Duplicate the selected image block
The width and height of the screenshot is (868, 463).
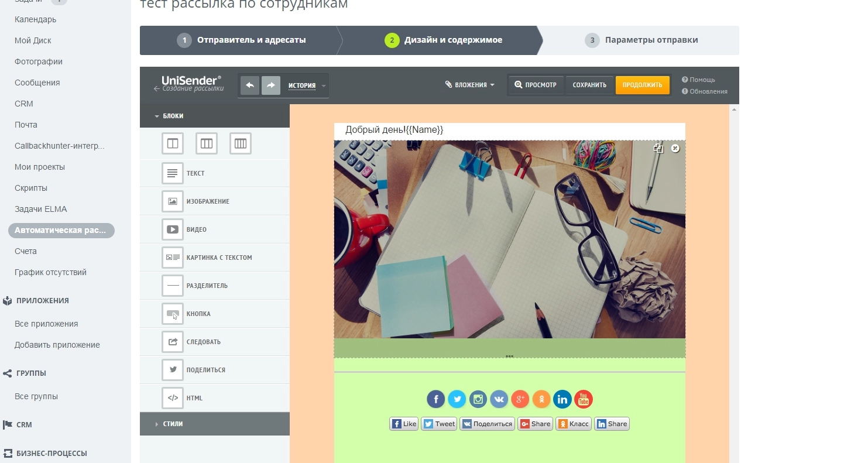tap(658, 149)
